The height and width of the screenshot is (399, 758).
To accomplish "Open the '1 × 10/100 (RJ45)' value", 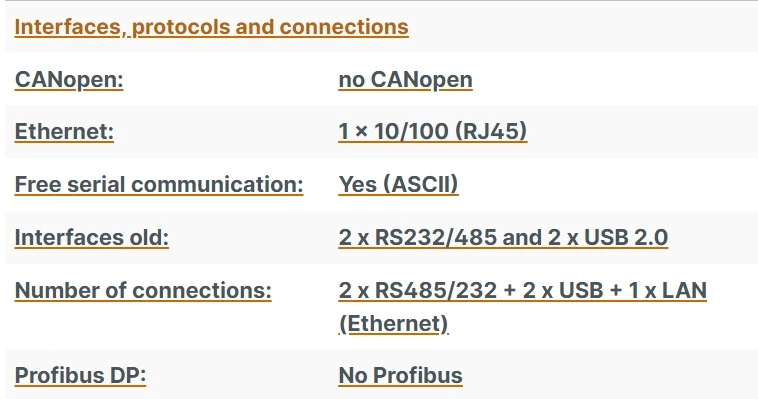I will coord(433,132).
